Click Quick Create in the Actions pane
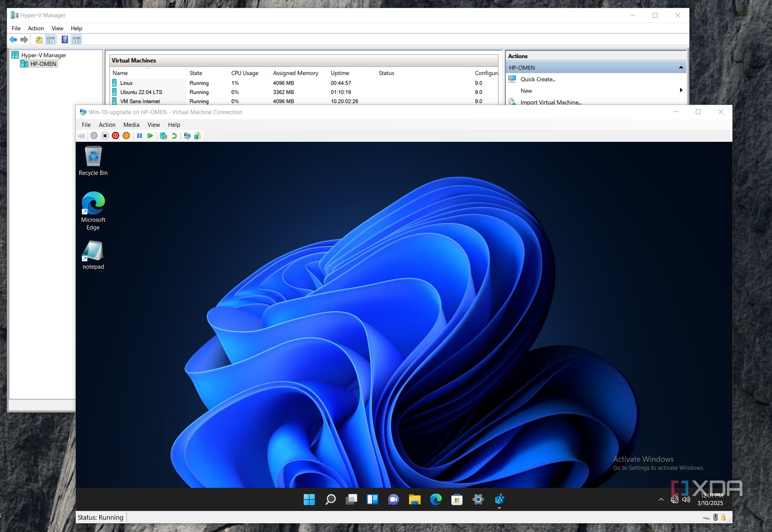This screenshot has height=532, width=772. 537,79
